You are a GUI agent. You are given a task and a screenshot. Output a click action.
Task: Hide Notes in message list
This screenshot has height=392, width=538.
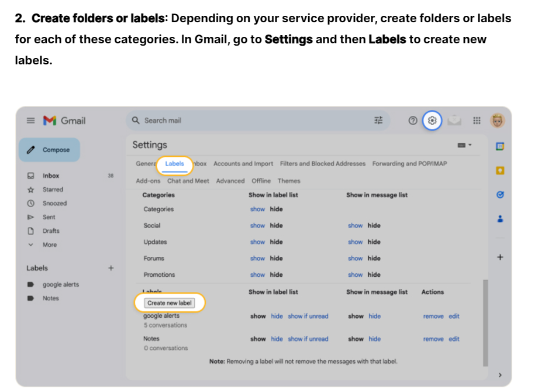click(375, 339)
